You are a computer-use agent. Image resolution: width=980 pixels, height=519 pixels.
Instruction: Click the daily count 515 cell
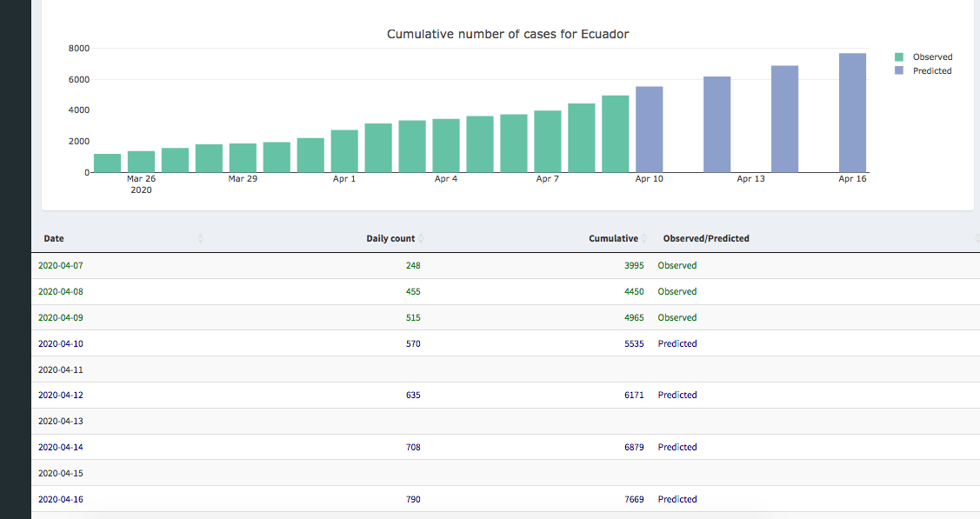[412, 318]
